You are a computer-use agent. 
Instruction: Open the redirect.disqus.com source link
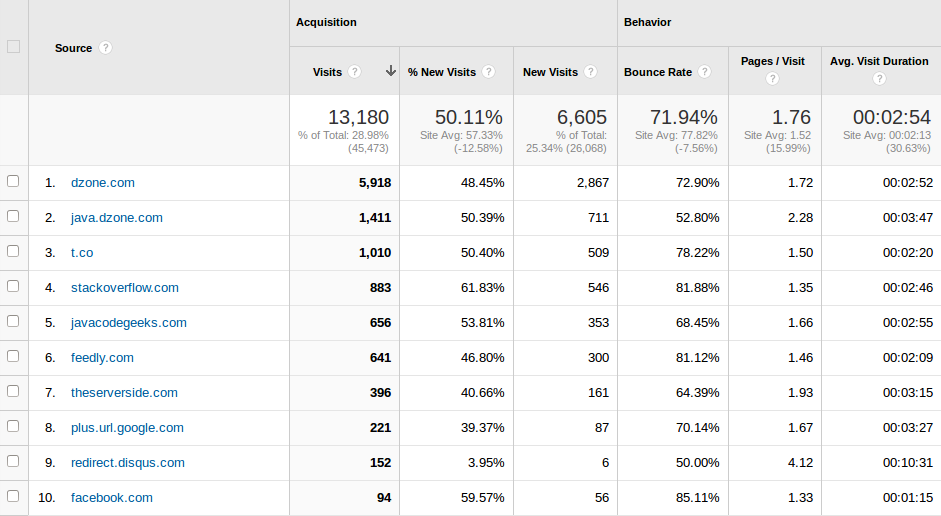(128, 463)
